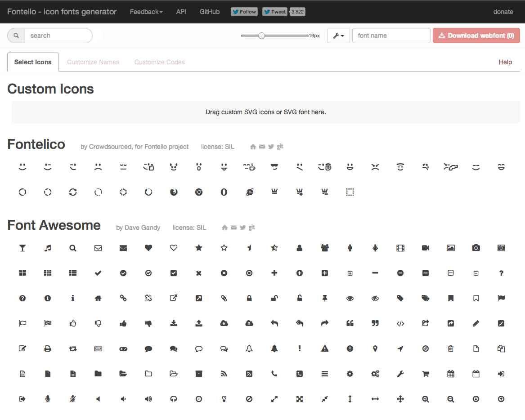Select the filled star icon

198,248
